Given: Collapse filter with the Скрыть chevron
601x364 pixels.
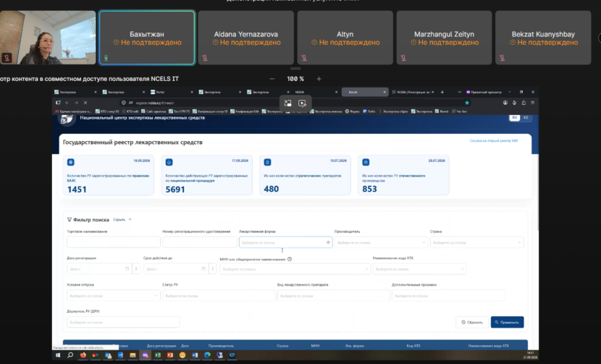Looking at the screenshot, I should (x=130, y=219).
